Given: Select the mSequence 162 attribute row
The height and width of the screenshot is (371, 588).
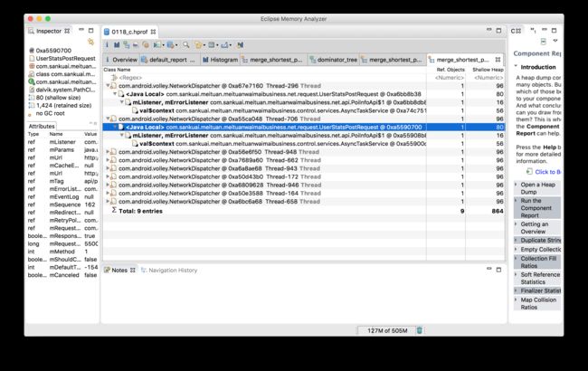Looking at the screenshot, I should (x=62, y=205).
